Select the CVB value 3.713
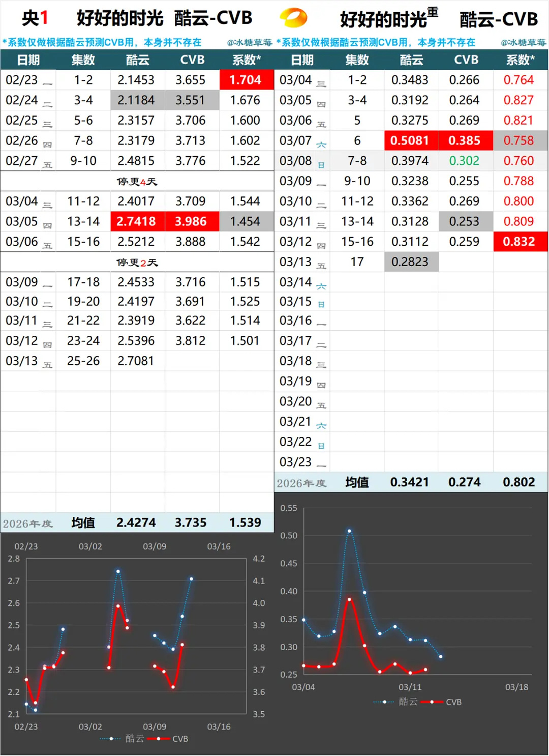This screenshot has height=756, width=549. 190,140
